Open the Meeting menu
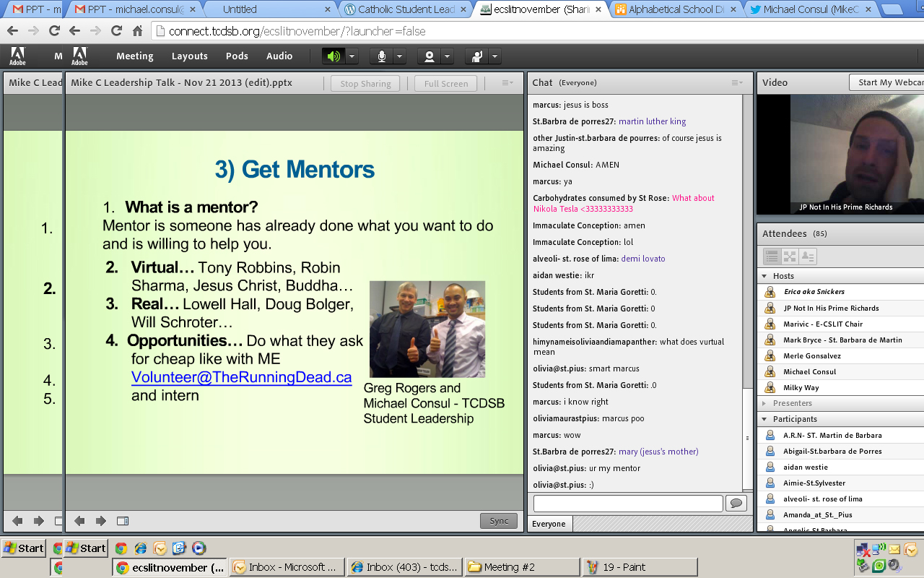 tap(134, 56)
